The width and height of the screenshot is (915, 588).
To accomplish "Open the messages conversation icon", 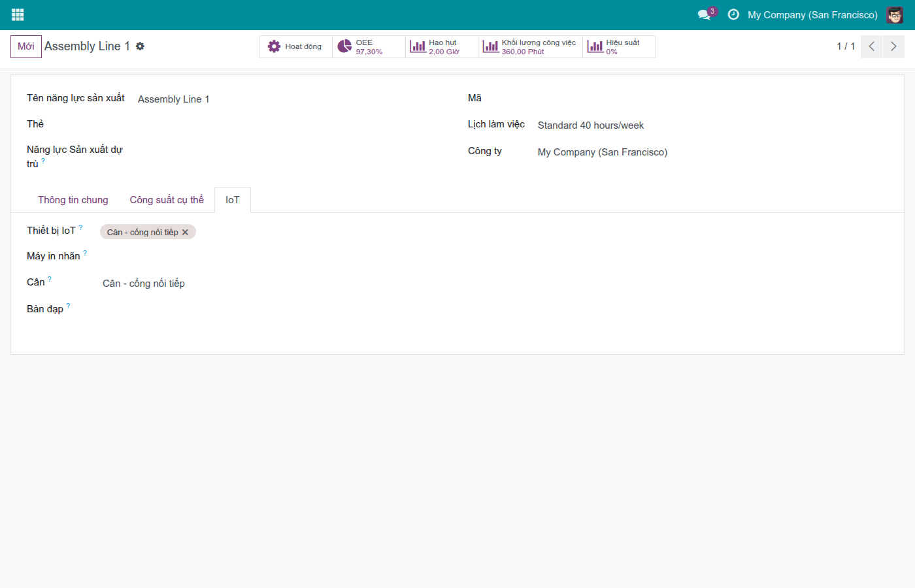I will point(704,14).
